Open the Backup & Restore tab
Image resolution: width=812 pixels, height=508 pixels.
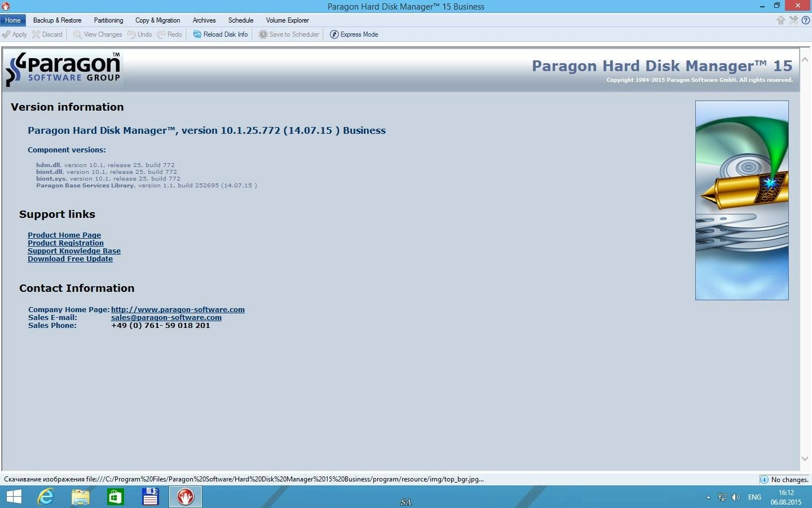click(57, 20)
